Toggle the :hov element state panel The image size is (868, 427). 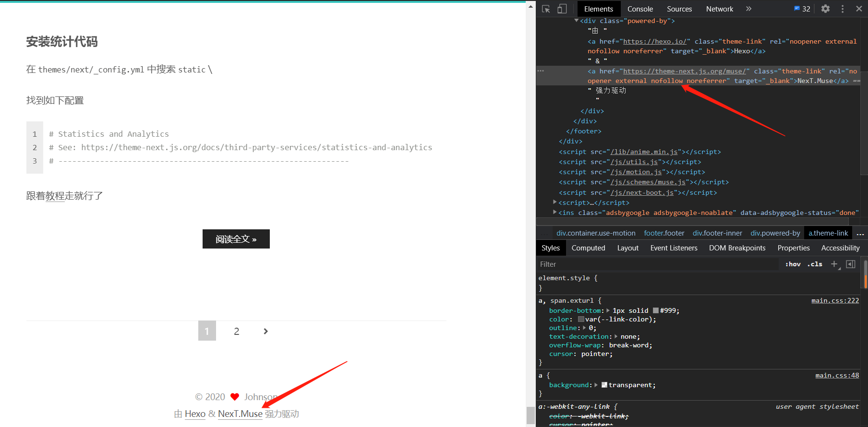pos(793,264)
